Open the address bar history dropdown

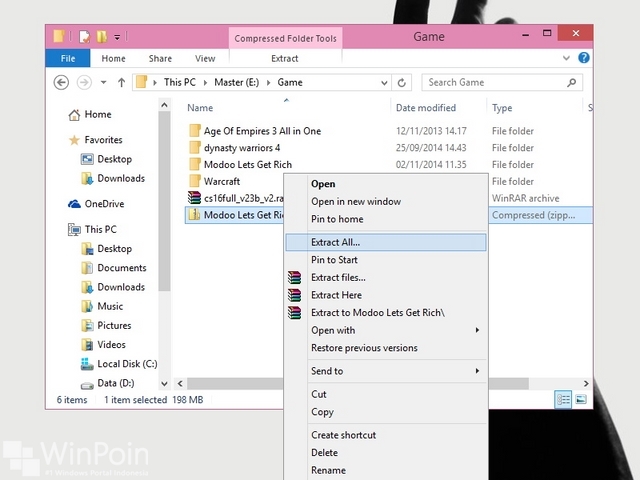(384, 83)
